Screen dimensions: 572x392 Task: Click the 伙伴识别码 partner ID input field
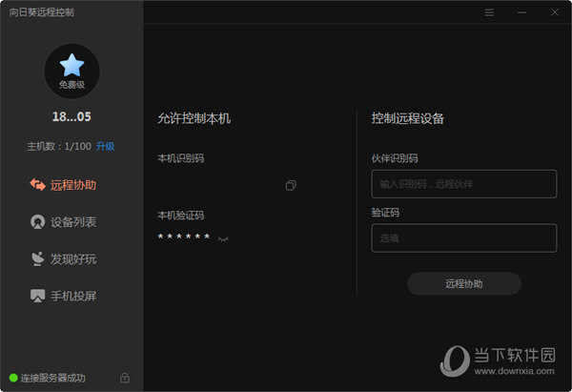[464, 184]
